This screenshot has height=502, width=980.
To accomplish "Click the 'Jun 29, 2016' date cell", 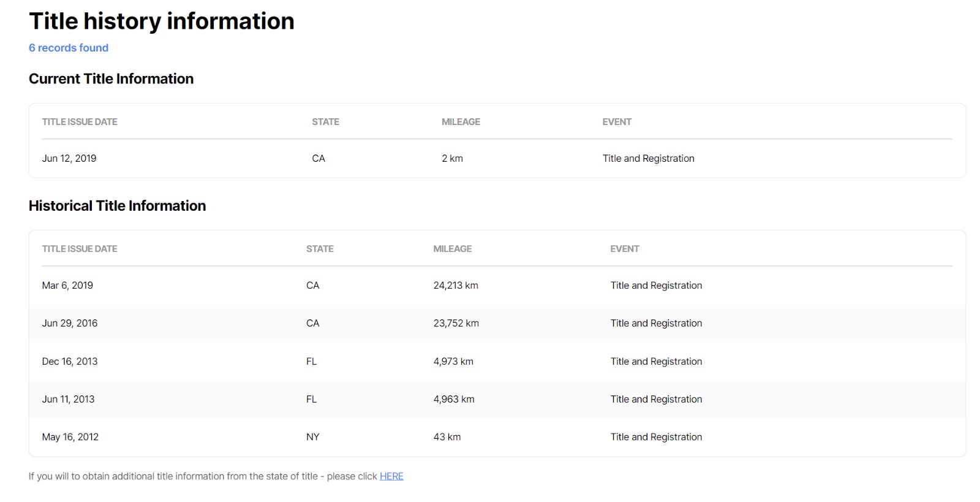I will click(70, 323).
